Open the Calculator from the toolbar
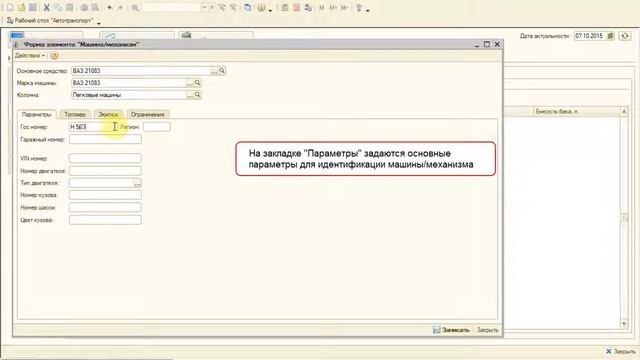Viewport: 640px width, 360px height. pos(285,8)
